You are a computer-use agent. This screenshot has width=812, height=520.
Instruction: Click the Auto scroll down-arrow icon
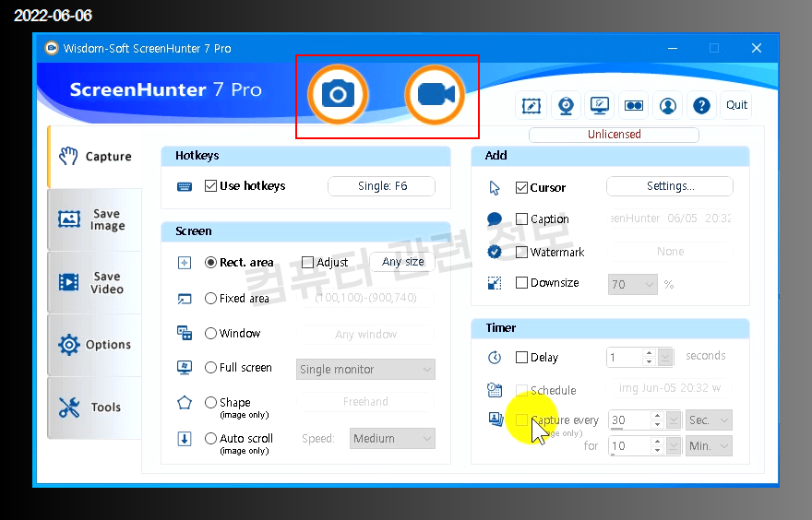coord(185,439)
